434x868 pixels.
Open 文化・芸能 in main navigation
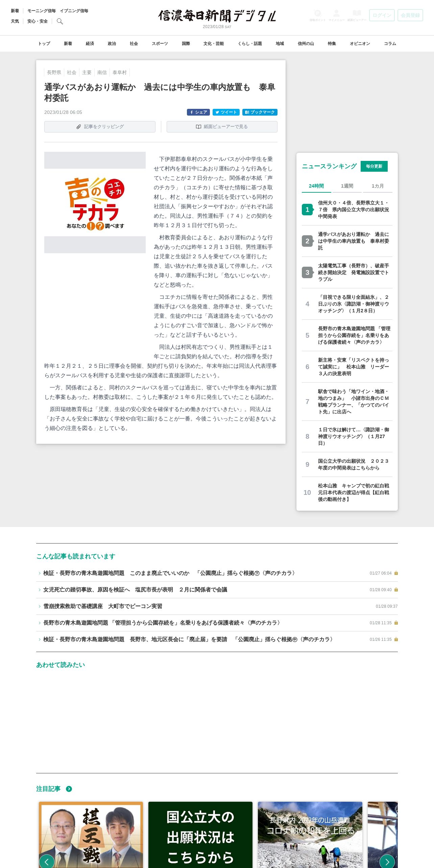(214, 44)
